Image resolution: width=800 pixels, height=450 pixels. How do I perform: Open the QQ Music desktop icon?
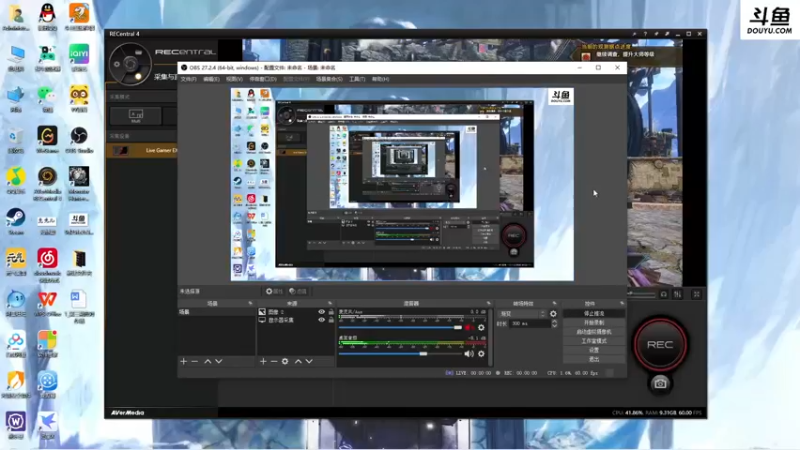[16, 181]
